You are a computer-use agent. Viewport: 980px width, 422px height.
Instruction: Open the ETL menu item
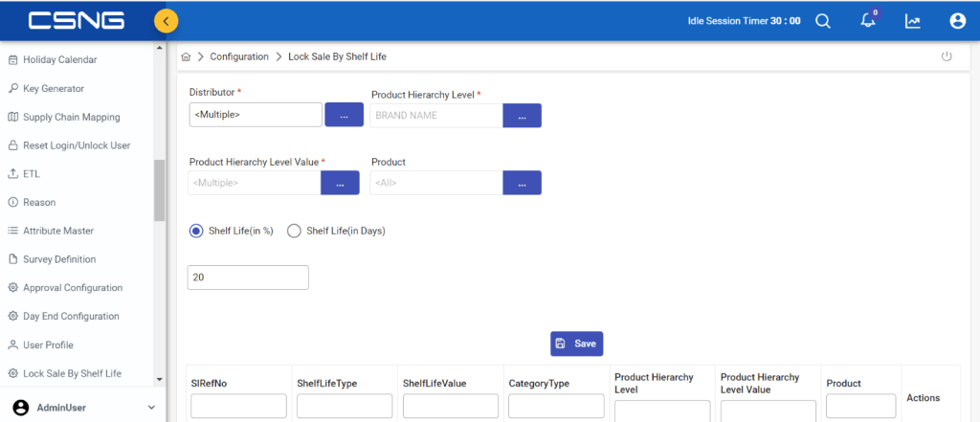point(32,174)
